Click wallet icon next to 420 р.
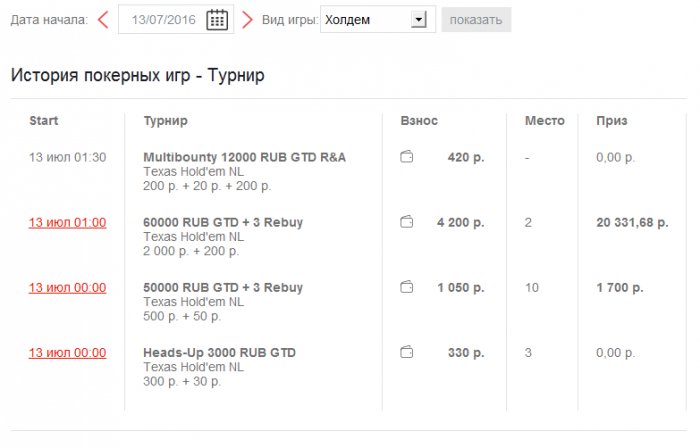 click(406, 157)
